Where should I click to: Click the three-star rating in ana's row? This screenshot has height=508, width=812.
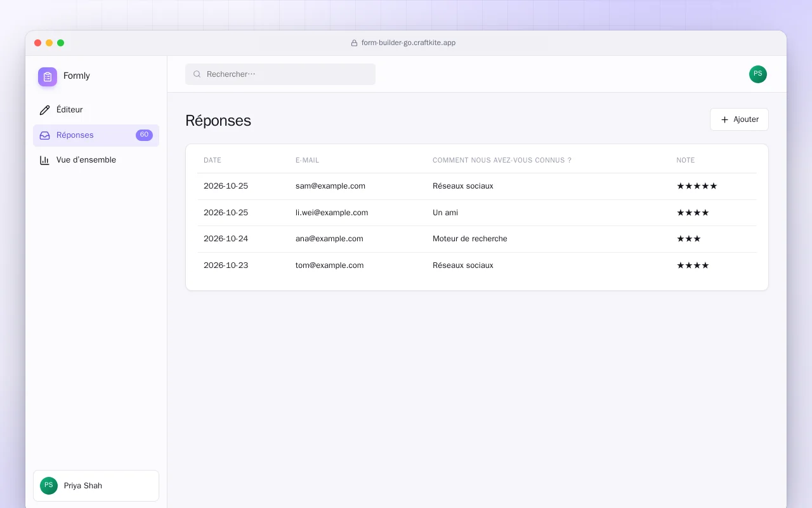point(689,239)
